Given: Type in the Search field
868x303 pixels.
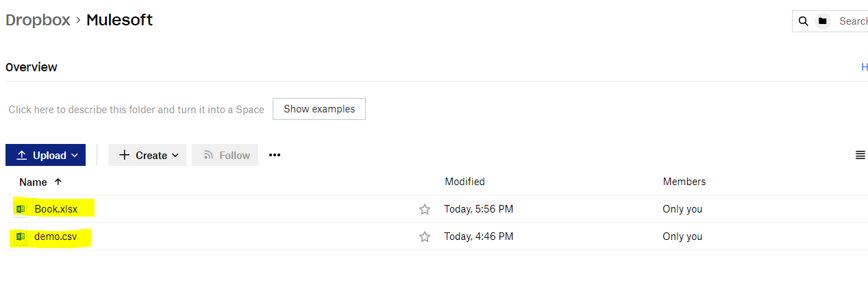Looking at the screenshot, I should [x=853, y=21].
